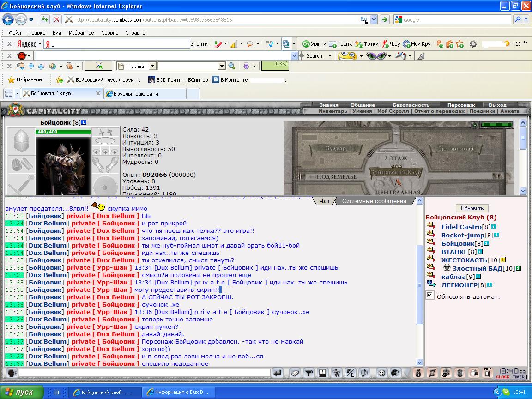This screenshot has height=399, width=532.
Task: Click the browser Refresh button
Action: pos(44,20)
